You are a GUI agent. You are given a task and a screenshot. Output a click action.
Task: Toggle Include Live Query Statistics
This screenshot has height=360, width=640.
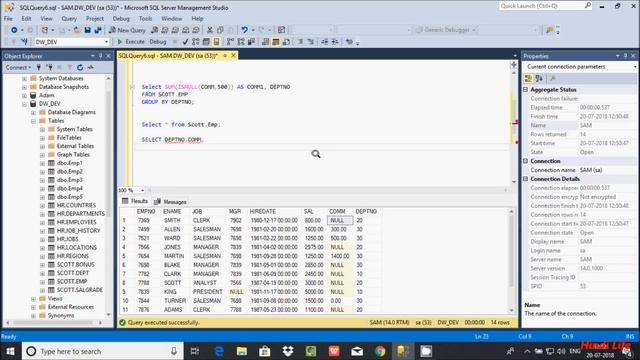[x=241, y=42]
